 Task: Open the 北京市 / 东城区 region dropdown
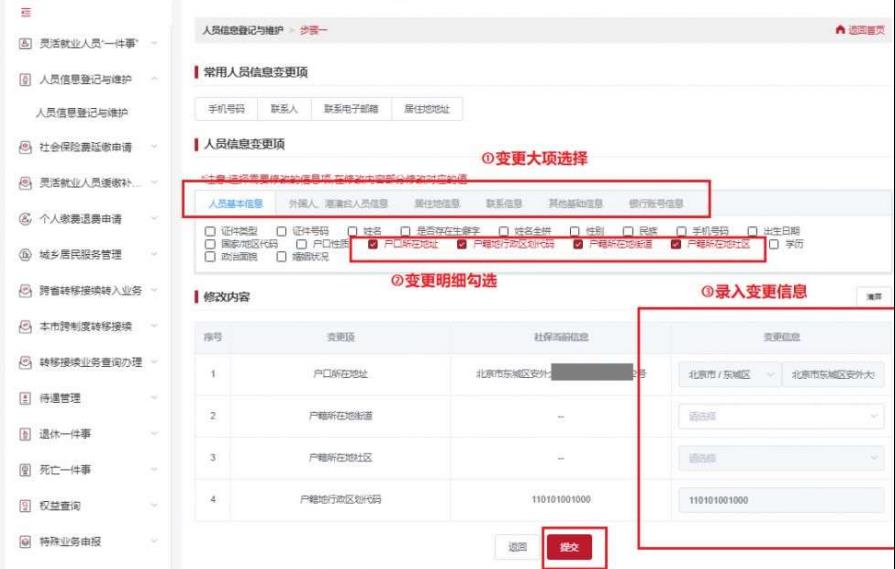[x=727, y=374]
